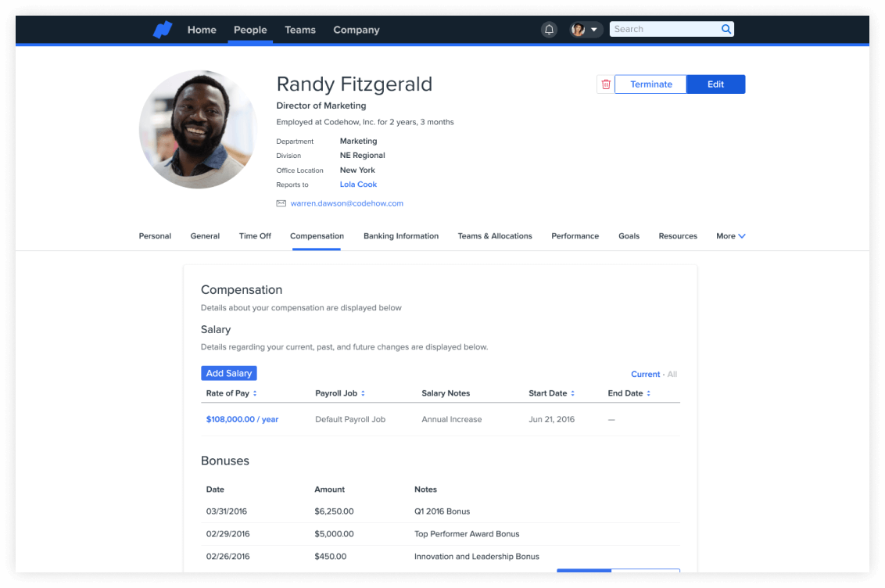Sort by Payroll Job arrows
The image size is (885, 588).
[363, 393]
